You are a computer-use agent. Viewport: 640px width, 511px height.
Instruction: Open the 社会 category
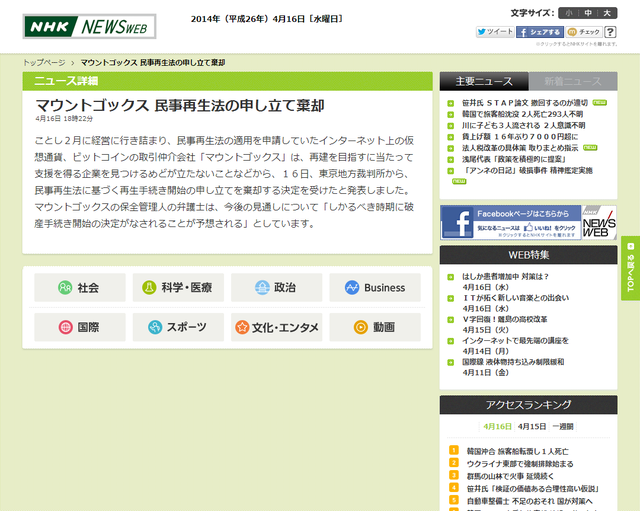pos(80,287)
